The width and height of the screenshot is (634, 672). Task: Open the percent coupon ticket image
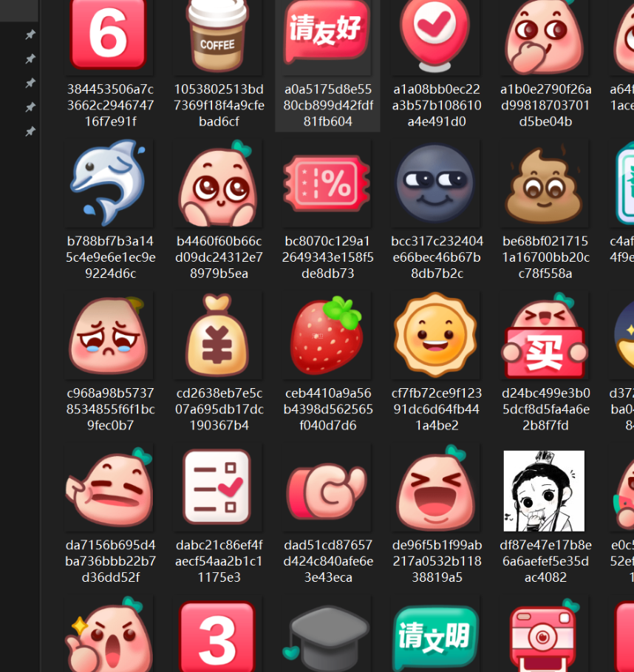point(327,184)
